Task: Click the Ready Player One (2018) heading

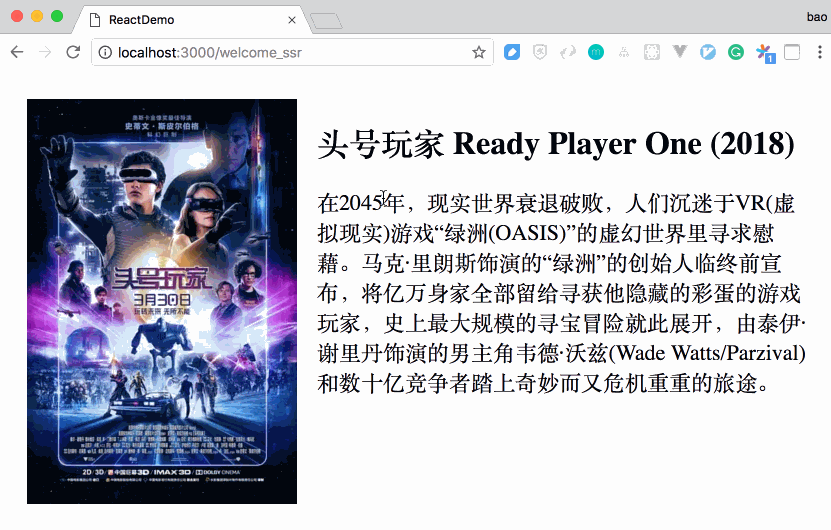Action: [556, 144]
